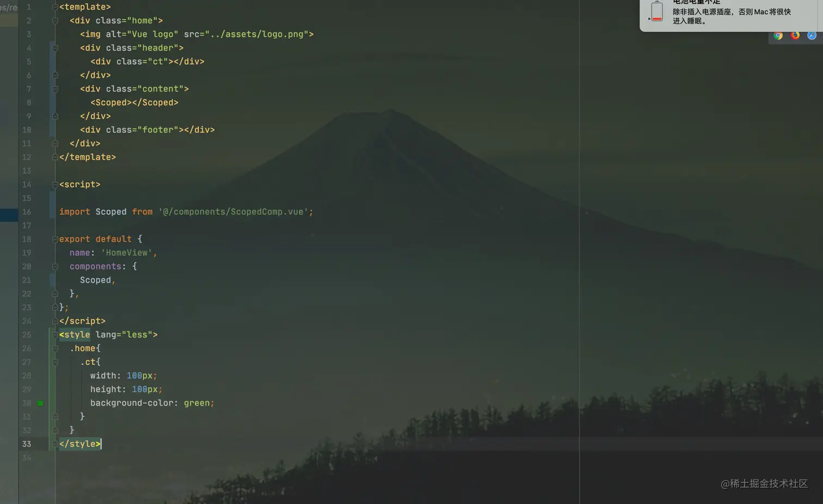Fold the .home{ style rule
823x504 pixels.
pyautogui.click(x=55, y=348)
